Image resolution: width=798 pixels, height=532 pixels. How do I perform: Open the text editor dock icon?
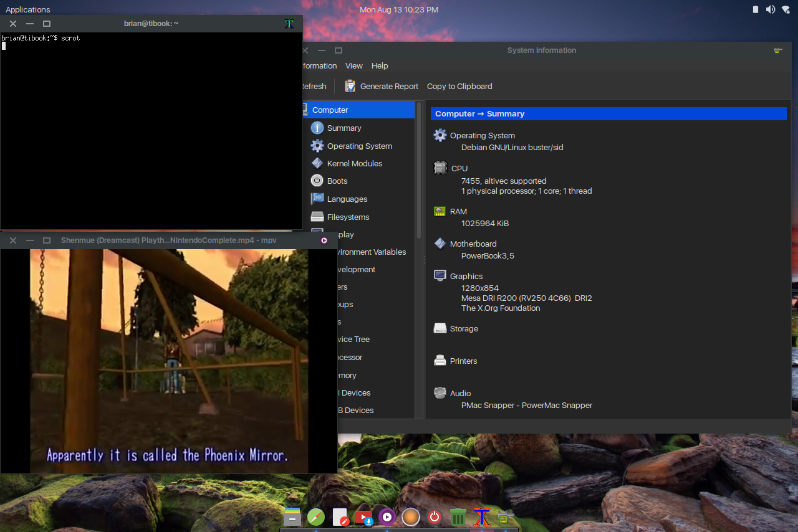(x=340, y=516)
